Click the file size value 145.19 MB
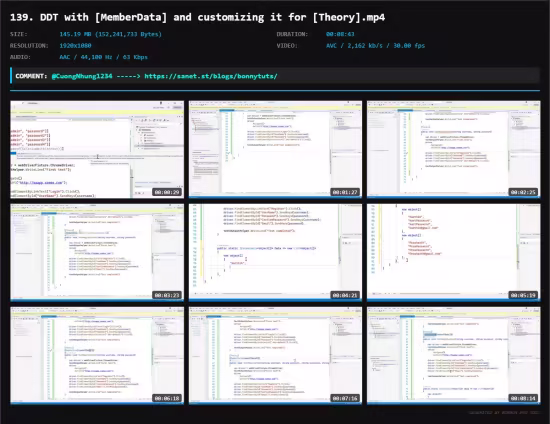 (x=110, y=34)
